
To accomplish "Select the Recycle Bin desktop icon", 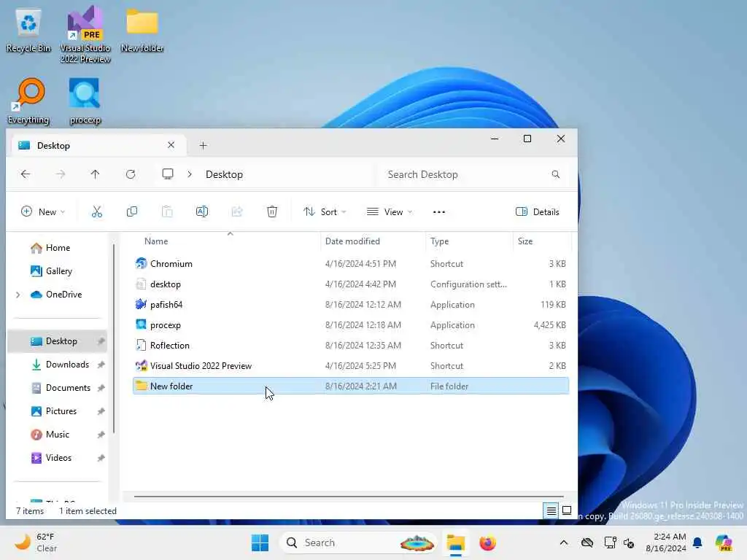I will click(x=28, y=31).
